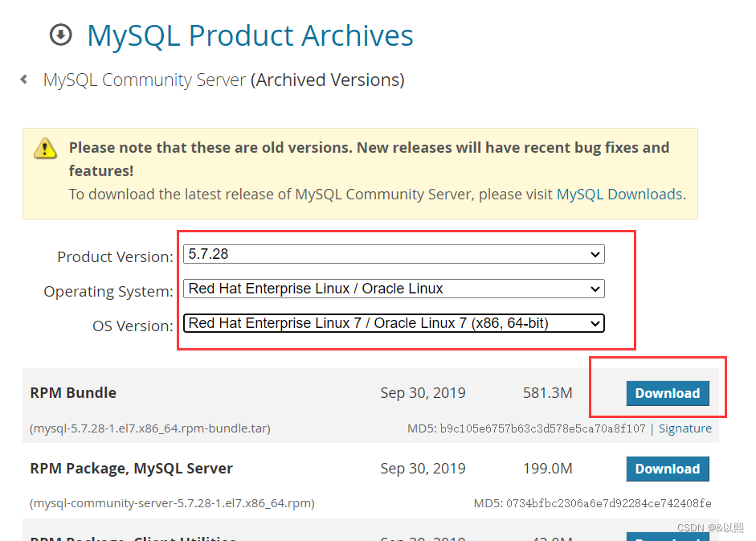Download the RPM Package, MySQL Server
This screenshot has height=541, width=756.
pos(668,469)
